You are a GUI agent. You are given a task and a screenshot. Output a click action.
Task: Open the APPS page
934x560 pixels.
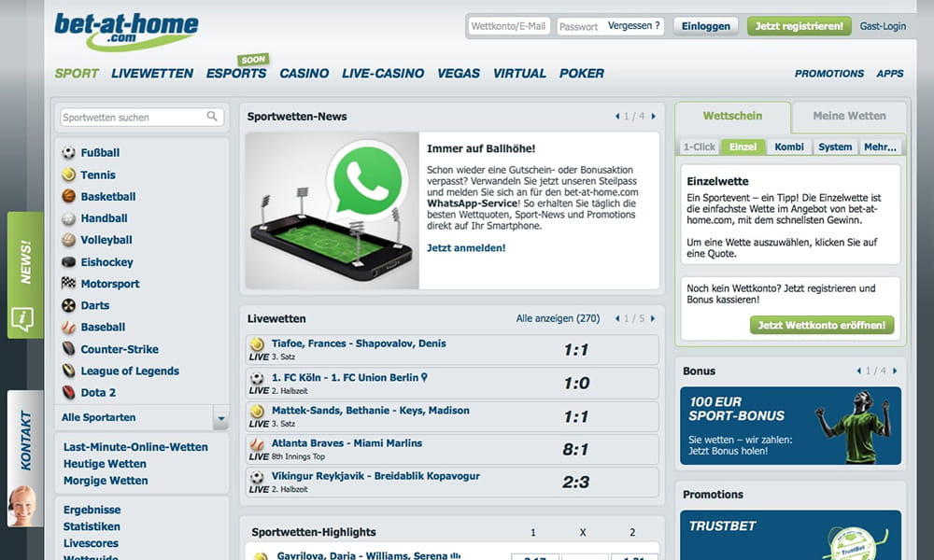(890, 74)
